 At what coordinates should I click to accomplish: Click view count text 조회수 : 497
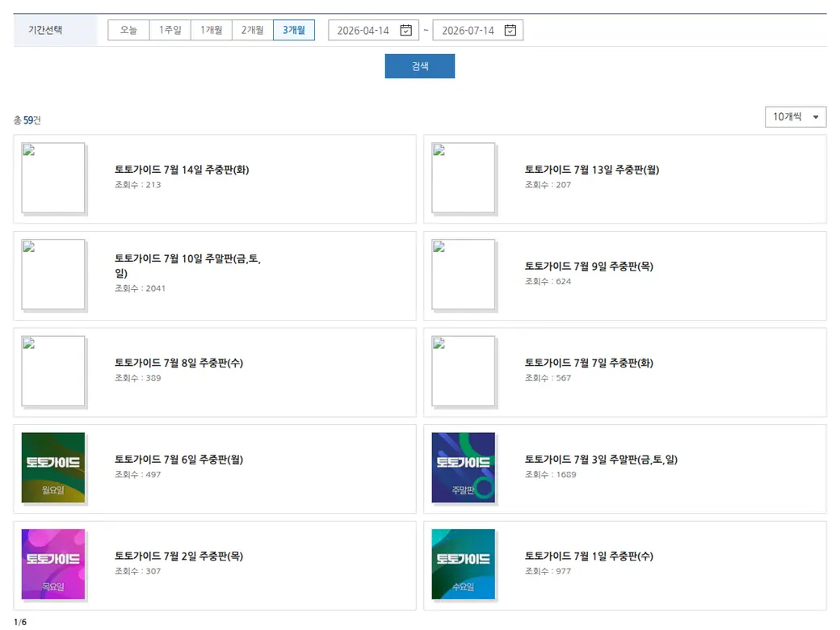(x=137, y=475)
